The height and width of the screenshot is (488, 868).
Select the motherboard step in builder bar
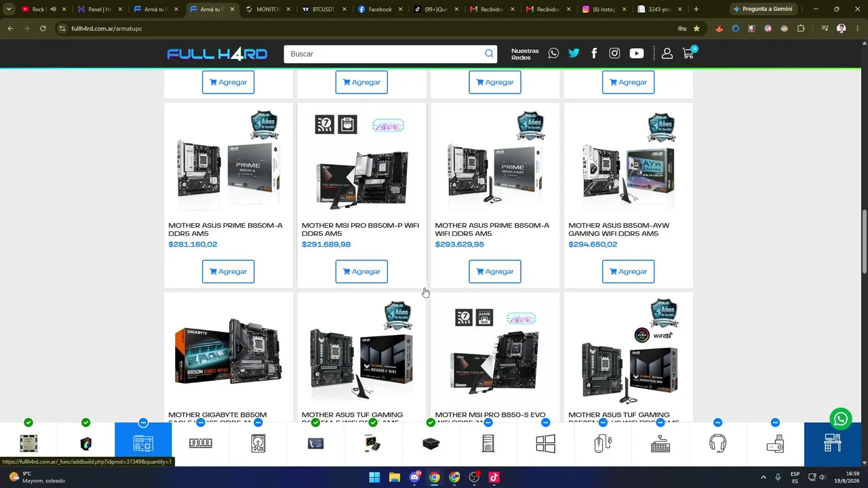click(143, 444)
